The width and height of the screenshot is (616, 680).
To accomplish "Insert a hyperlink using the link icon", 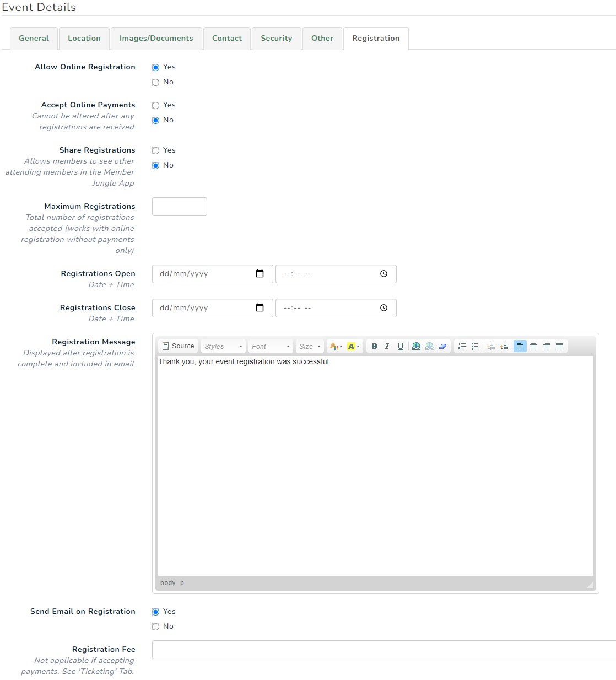I will [x=416, y=346].
